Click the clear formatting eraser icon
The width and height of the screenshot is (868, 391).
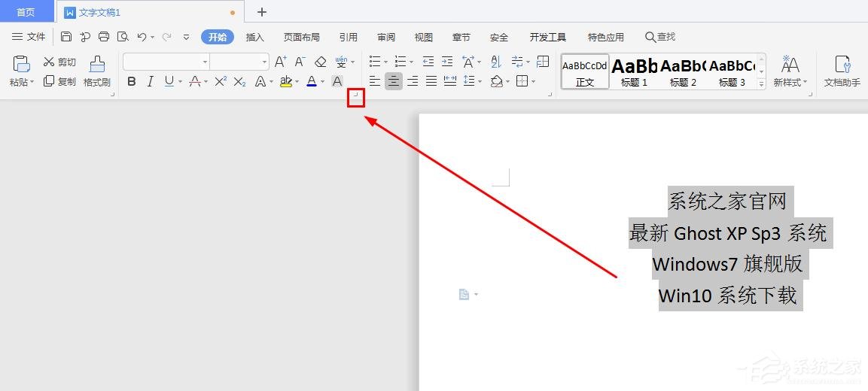tap(320, 62)
